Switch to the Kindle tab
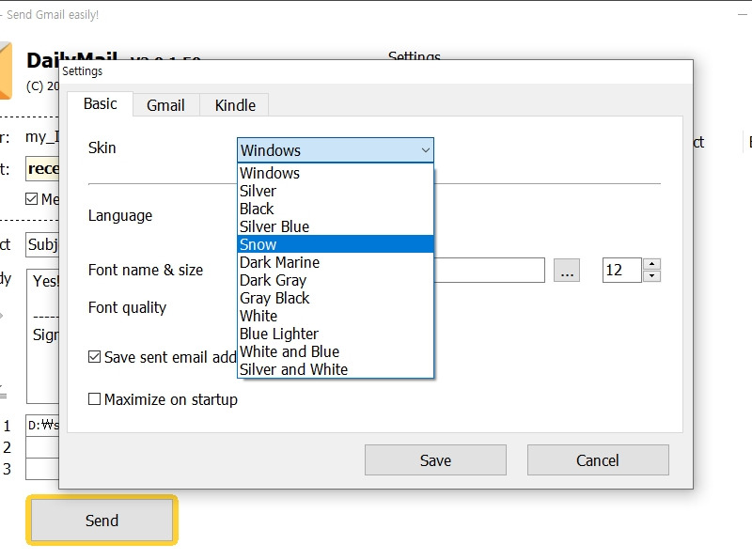This screenshot has width=752, height=560. pyautogui.click(x=234, y=105)
